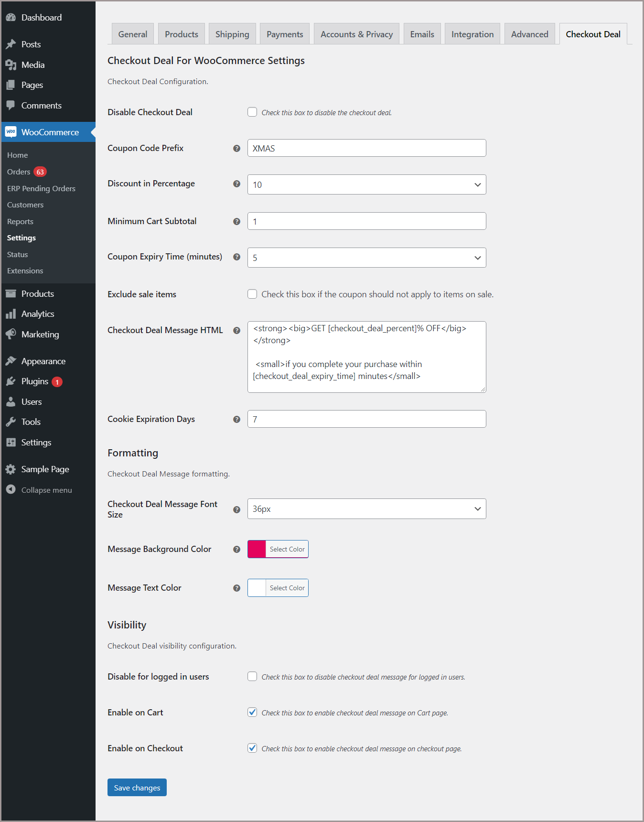This screenshot has width=644, height=822.
Task: Click the Checkout Deal Message HTML textarea
Action: click(x=367, y=357)
